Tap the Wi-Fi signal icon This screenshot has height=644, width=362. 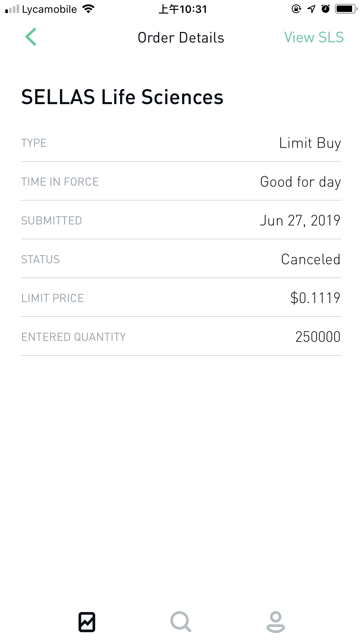tap(88, 9)
